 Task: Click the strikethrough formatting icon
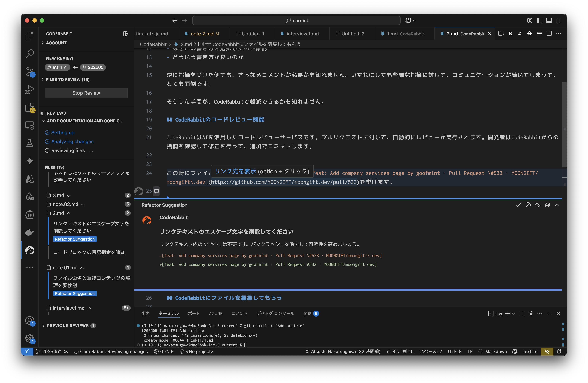pos(529,34)
